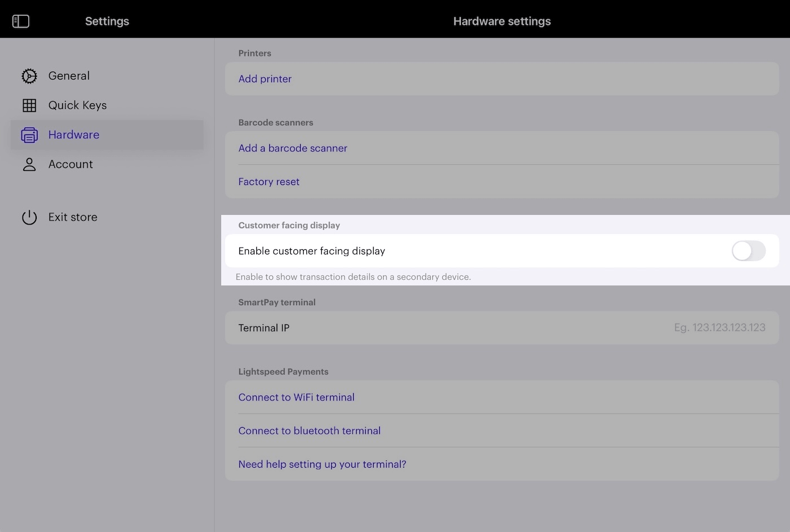Click the secondary device description text

click(x=353, y=277)
